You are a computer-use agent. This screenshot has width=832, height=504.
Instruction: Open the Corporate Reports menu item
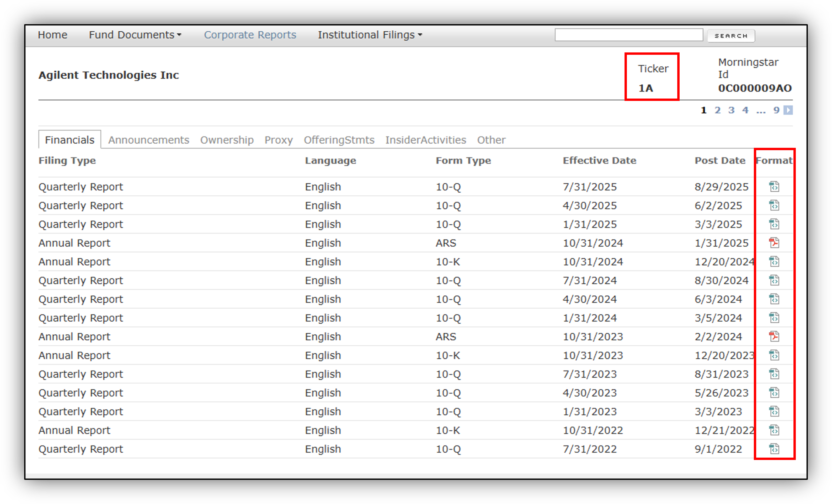point(250,35)
